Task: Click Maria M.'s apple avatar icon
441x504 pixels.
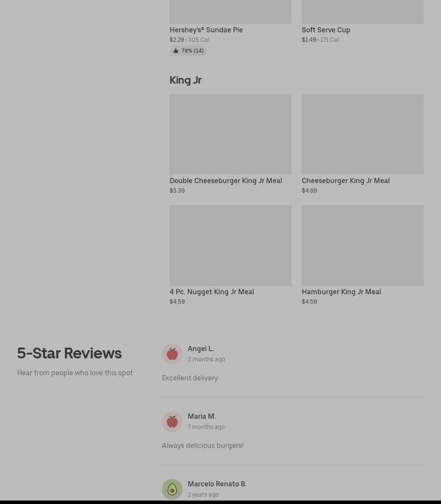Action: (x=172, y=421)
